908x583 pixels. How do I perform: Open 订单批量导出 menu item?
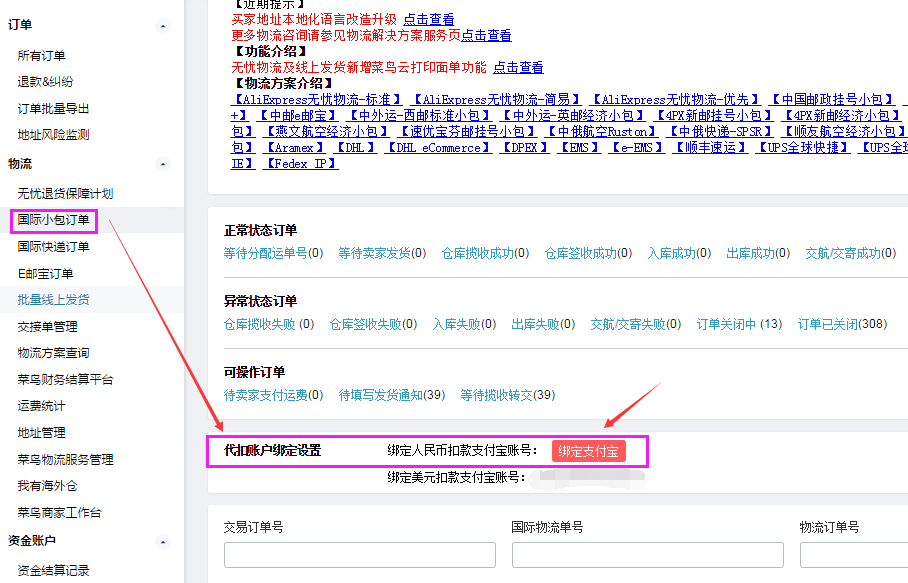53,108
